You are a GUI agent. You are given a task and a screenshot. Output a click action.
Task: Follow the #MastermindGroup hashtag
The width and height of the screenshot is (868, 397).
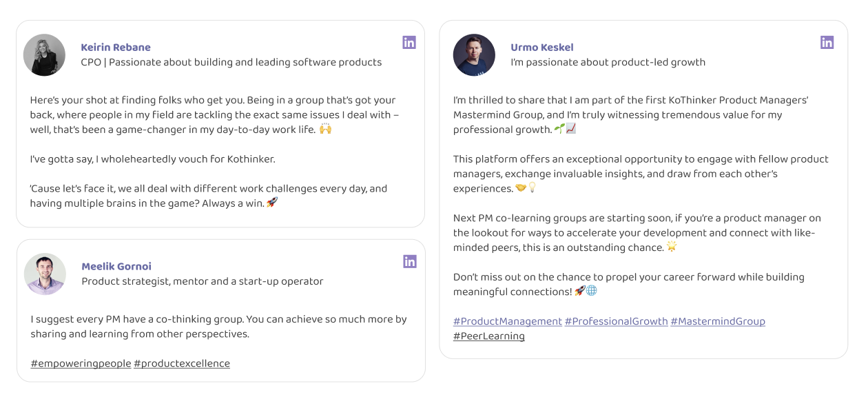[x=718, y=321]
